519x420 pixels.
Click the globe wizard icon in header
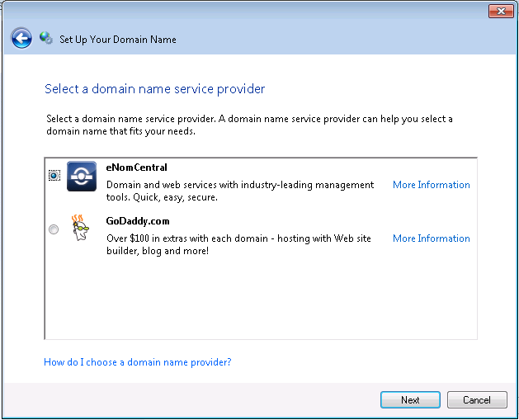pyautogui.click(x=46, y=38)
